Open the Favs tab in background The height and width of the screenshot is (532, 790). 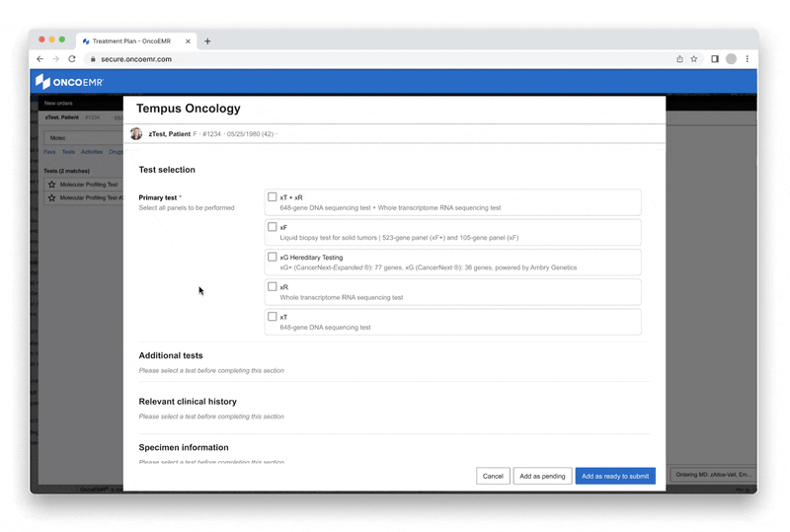pos(49,152)
